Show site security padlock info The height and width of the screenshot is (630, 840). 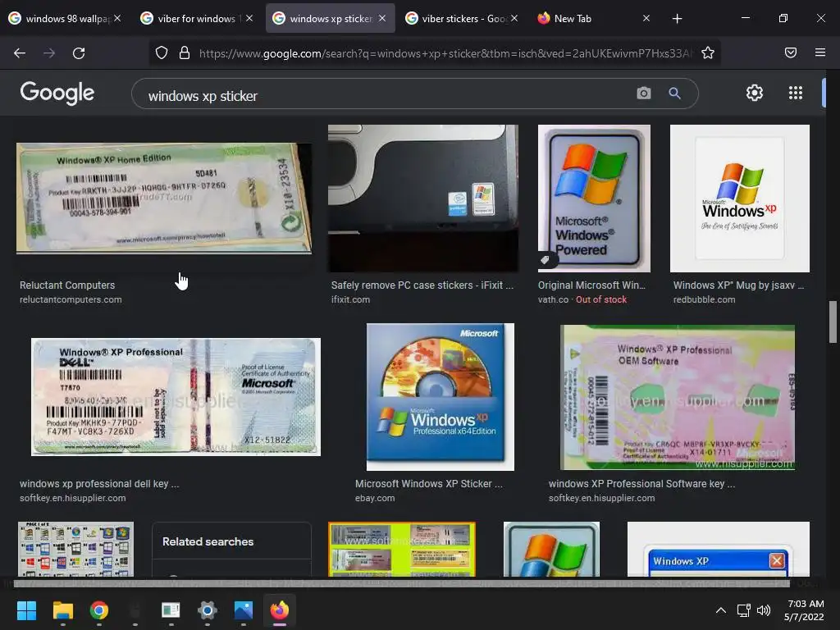[185, 52]
